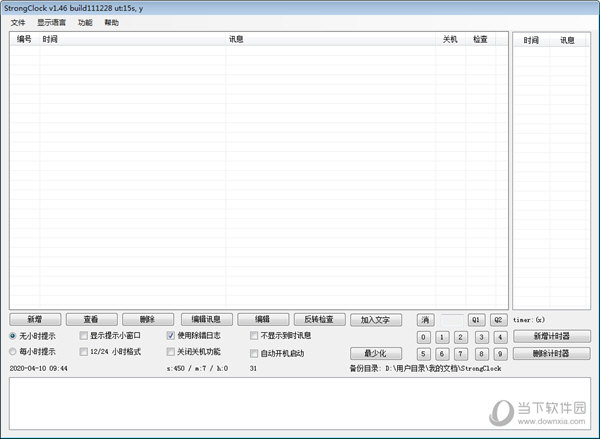The height and width of the screenshot is (439, 600).
Task: Click the 删除 button
Action: click(148, 319)
